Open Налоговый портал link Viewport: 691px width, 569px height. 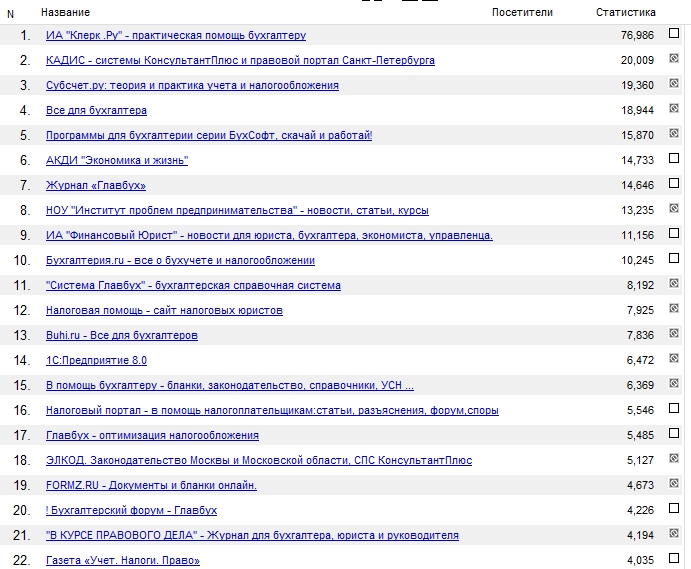[272, 410]
